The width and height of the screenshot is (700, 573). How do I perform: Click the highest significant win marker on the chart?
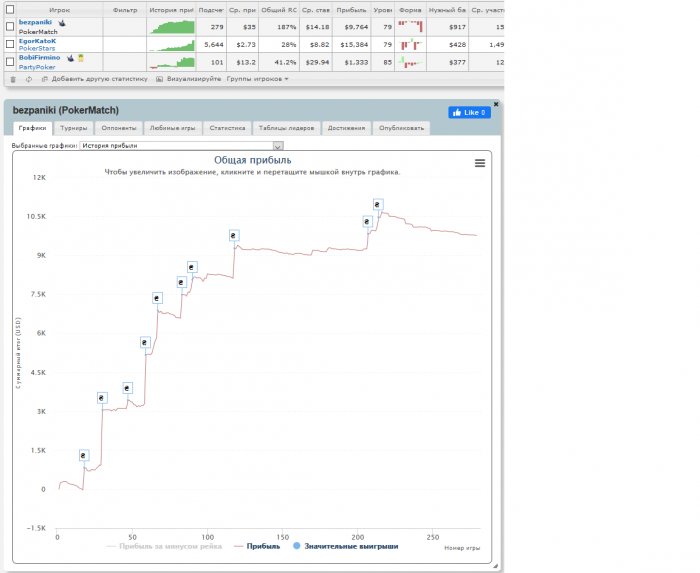(x=378, y=204)
